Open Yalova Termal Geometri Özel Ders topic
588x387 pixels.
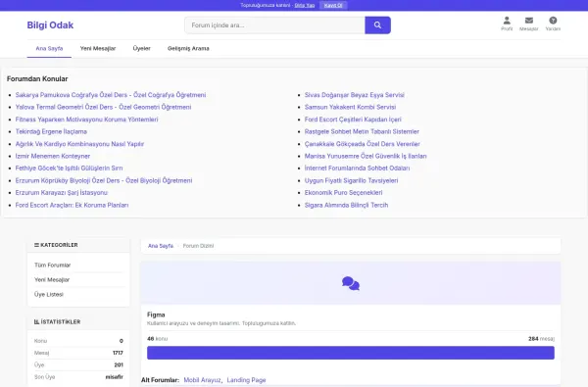point(103,107)
